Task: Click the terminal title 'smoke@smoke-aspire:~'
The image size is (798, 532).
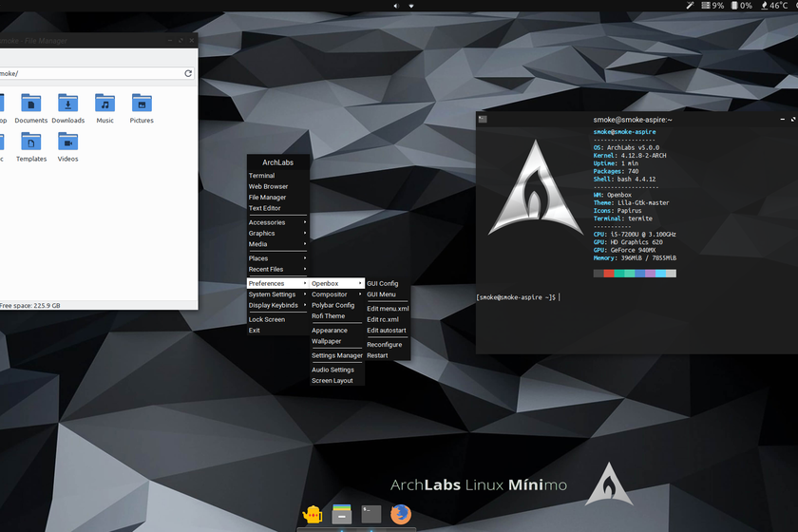Action: (x=633, y=120)
